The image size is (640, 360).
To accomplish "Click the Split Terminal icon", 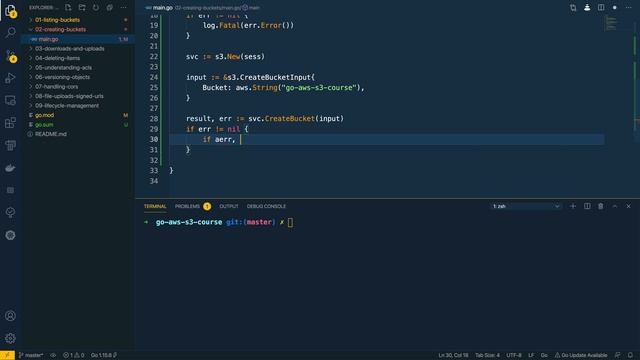I will (x=587, y=206).
